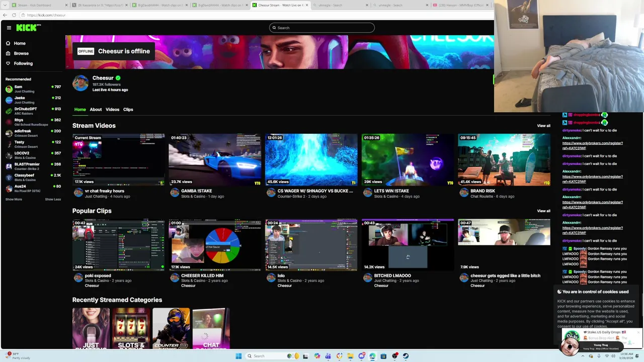
Task: Click the 'BRAND RISK' video title
Action: (482, 191)
